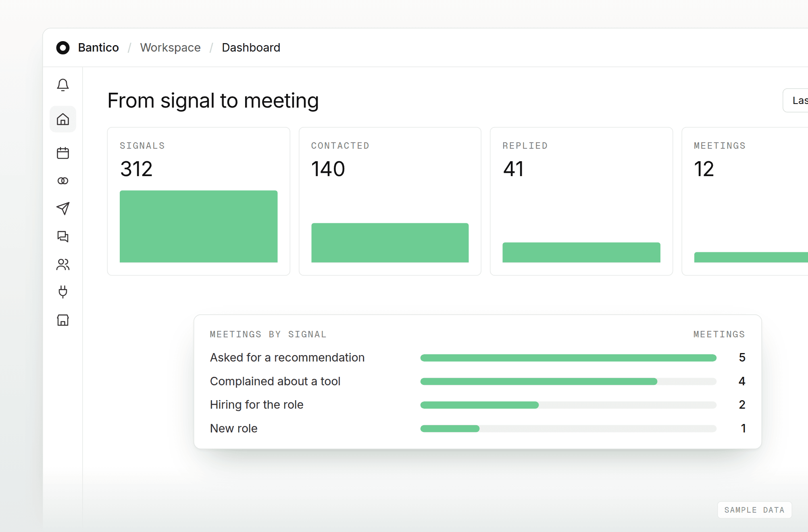This screenshot has width=808, height=532.
Task: Click the MEETINGS column header in table
Action: tap(719, 335)
